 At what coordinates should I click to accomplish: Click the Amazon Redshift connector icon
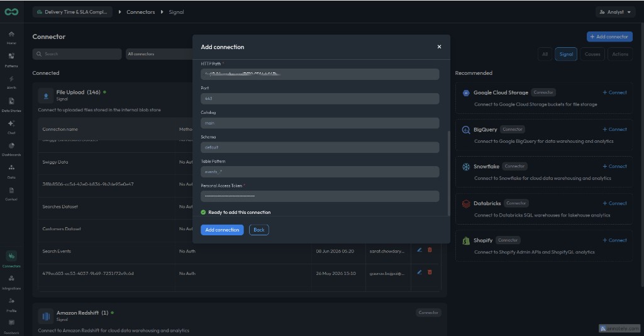click(x=45, y=316)
